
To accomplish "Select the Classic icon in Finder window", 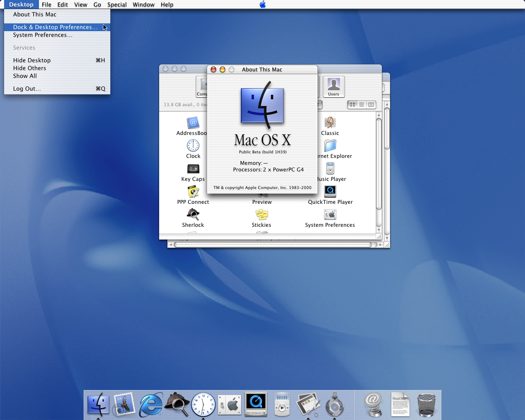I will 330,123.
